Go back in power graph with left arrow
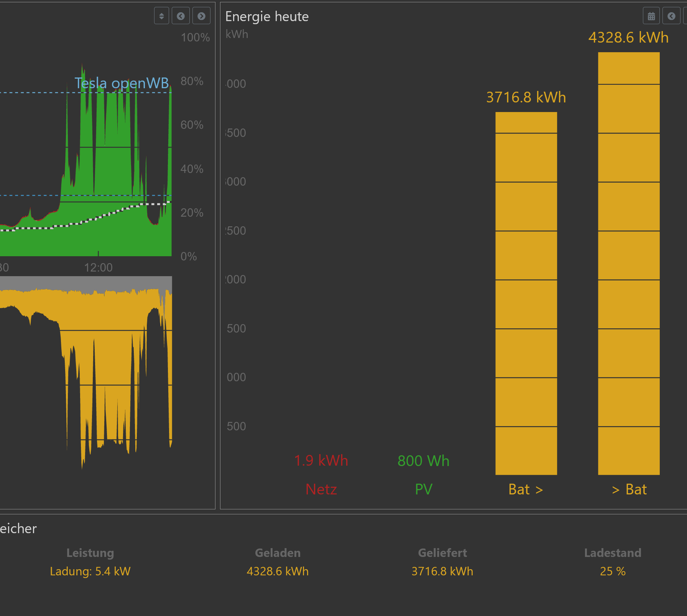The width and height of the screenshot is (687, 616). (181, 16)
